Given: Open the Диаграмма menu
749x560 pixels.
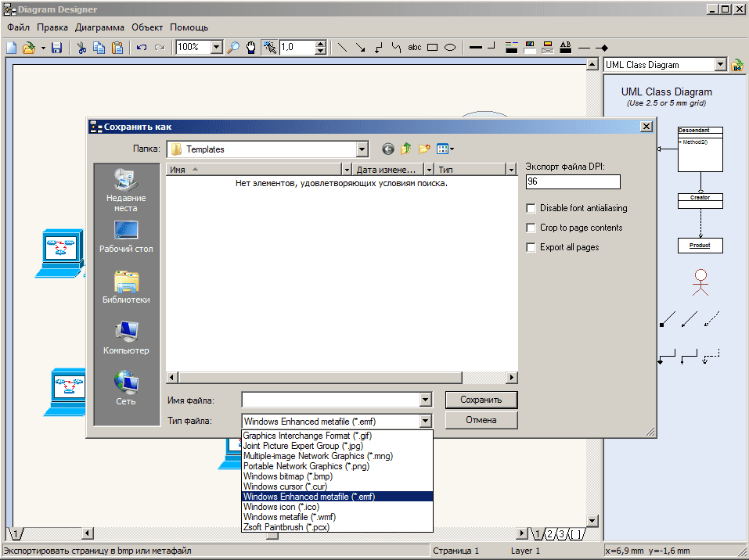Looking at the screenshot, I should (99, 27).
